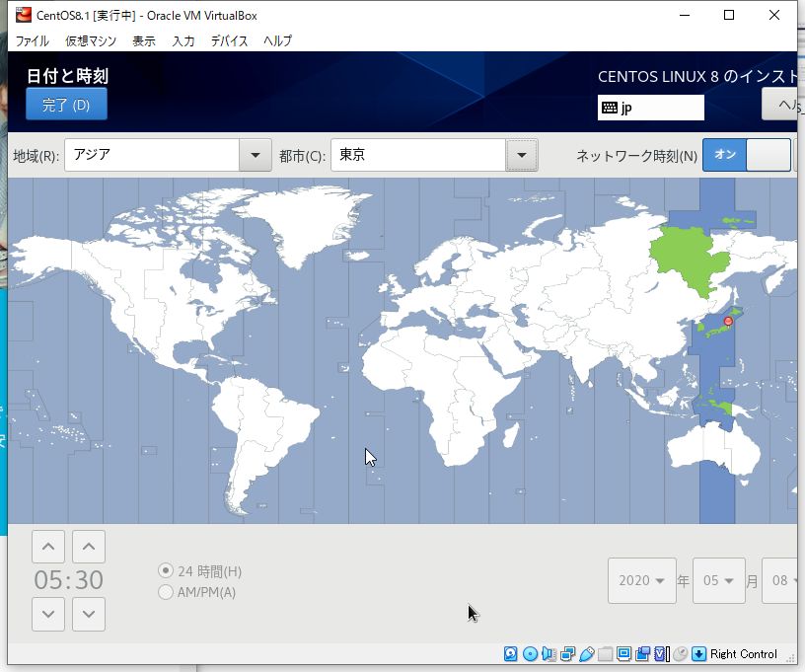
Task: Click the 東京 city text field
Action: tap(418, 155)
